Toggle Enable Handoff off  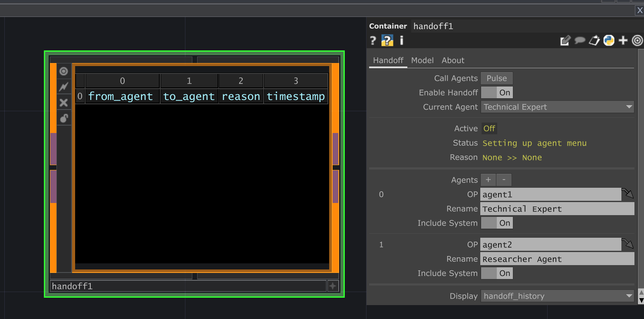(x=497, y=92)
